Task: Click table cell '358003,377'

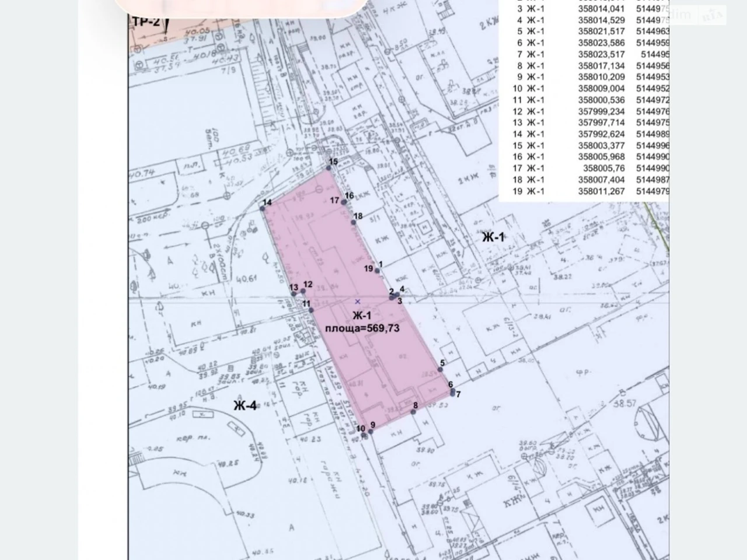Action: 601,145
